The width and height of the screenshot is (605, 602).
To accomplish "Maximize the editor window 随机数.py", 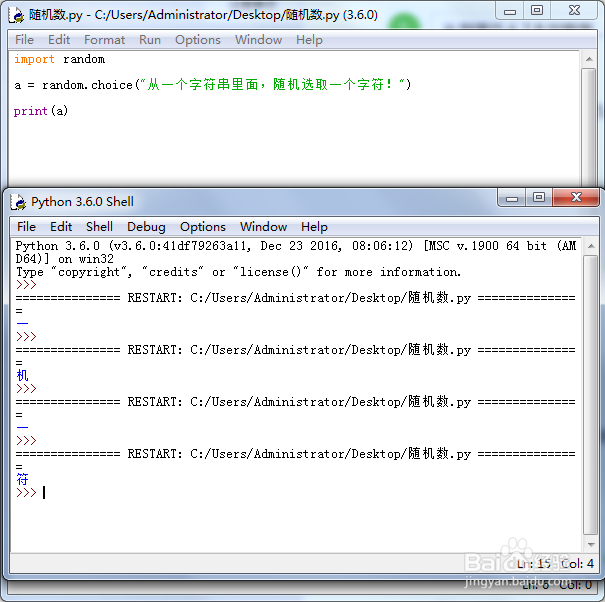I will (537, 11).
